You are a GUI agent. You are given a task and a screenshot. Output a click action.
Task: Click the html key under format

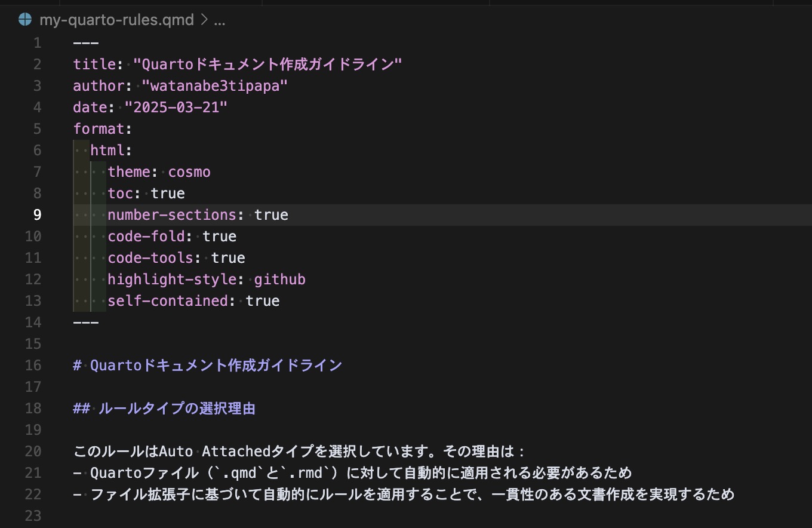tap(107, 151)
